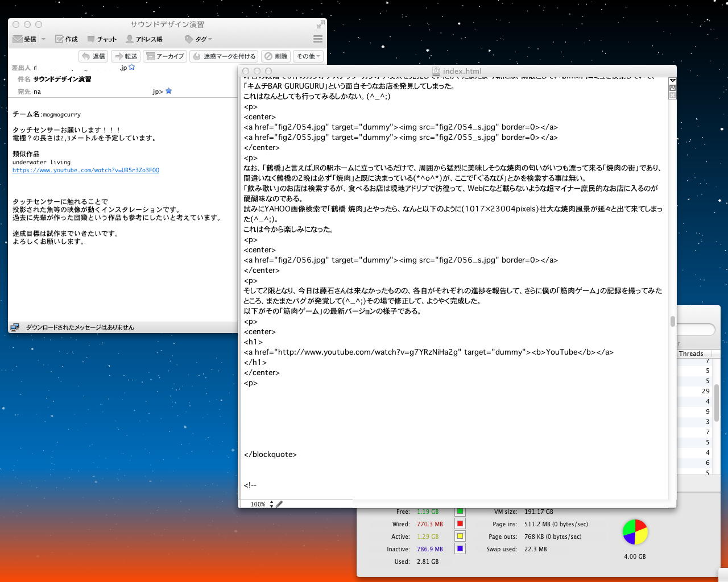This screenshot has width=728, height=582.
Task: Open the YouTube link in the email body
Action: click(x=86, y=170)
